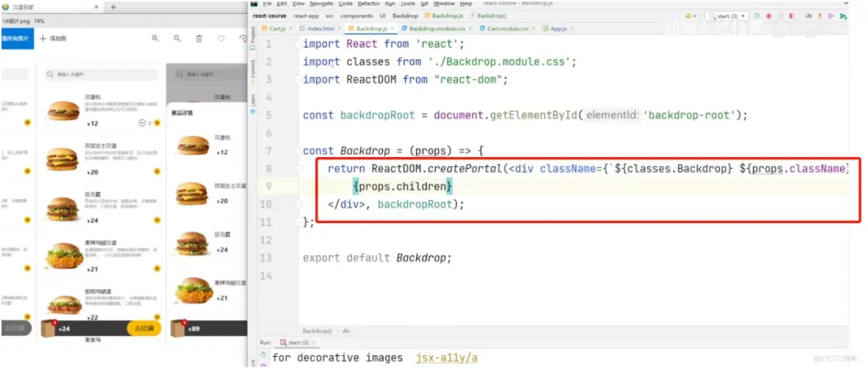This screenshot has height=381, width=868.
Task: Open the File menu in the IDE
Action: 267,3
